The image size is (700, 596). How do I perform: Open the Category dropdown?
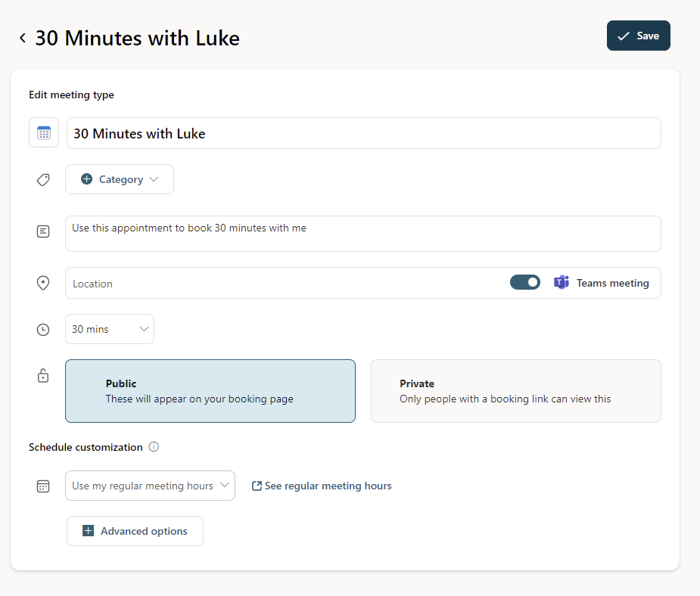120,179
